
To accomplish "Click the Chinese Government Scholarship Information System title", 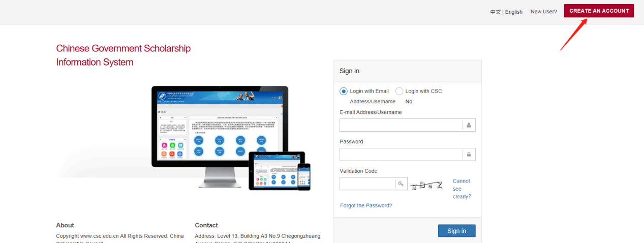I will click(x=123, y=55).
